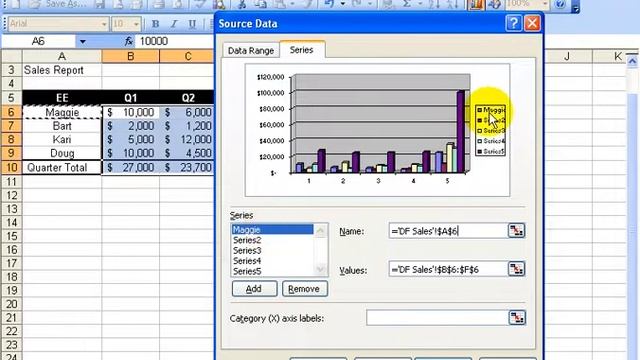640x360 pixels.
Task: Open the Arial font name dropdown
Action: 104,24
